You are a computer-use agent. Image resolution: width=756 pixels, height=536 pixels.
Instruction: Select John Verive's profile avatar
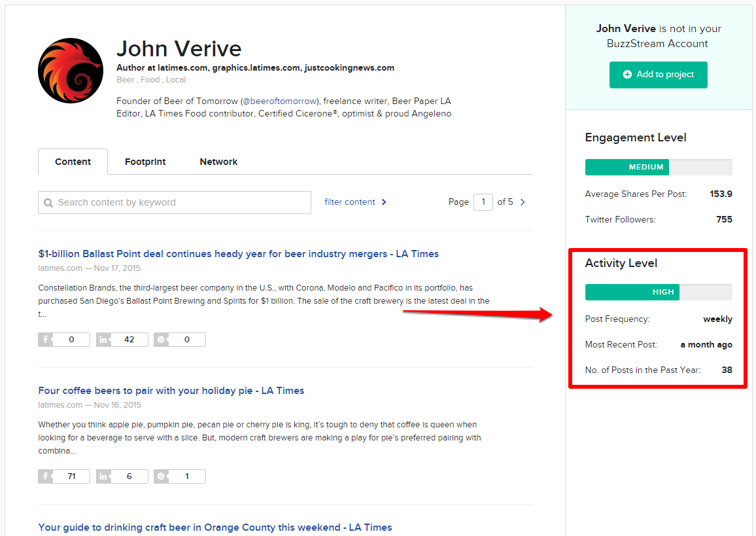click(x=70, y=70)
